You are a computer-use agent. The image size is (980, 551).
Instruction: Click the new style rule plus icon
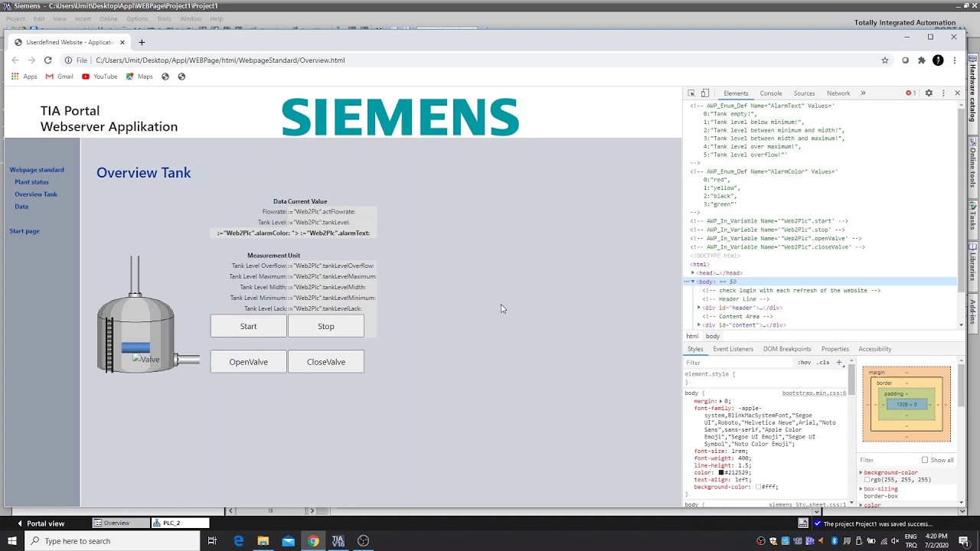click(x=839, y=362)
